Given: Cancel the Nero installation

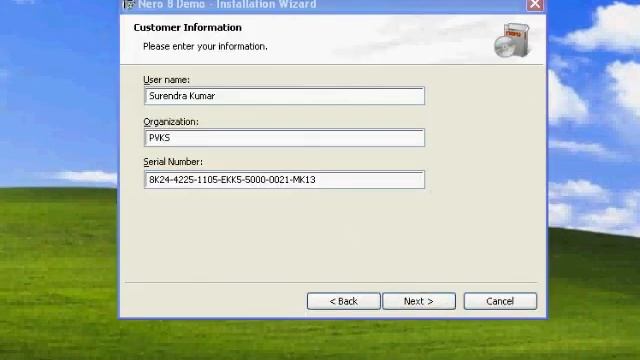Looking at the screenshot, I should tap(500, 301).
